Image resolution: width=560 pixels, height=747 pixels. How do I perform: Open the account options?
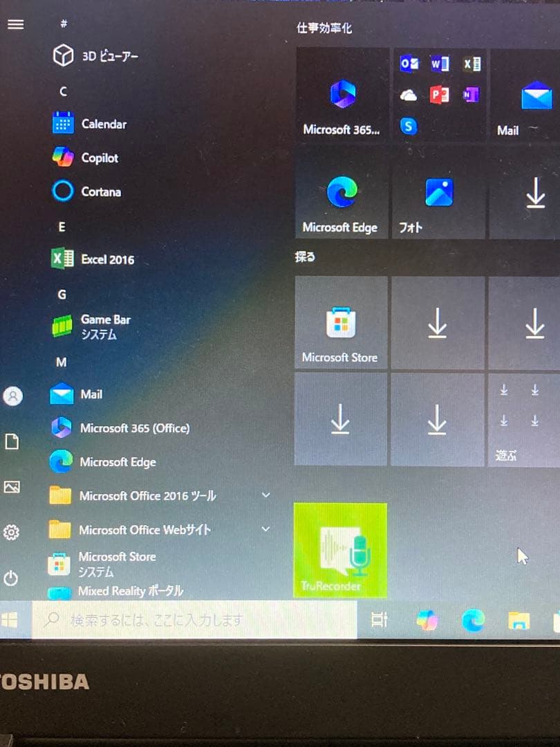15,396
